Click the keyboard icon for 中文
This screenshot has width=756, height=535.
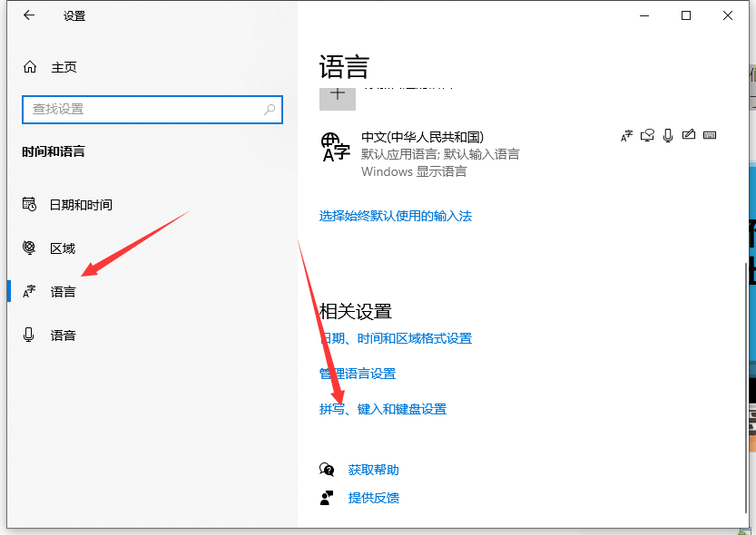click(x=710, y=136)
